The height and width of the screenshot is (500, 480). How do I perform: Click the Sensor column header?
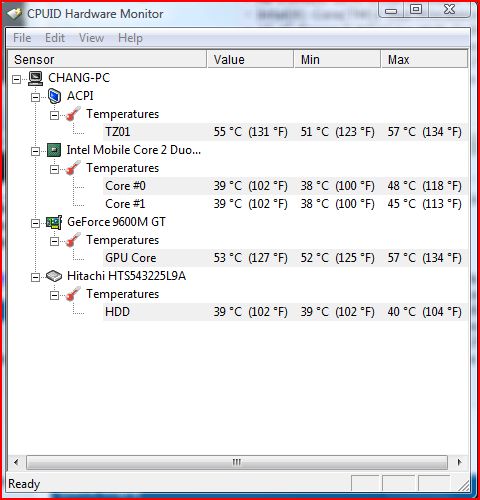click(x=107, y=59)
